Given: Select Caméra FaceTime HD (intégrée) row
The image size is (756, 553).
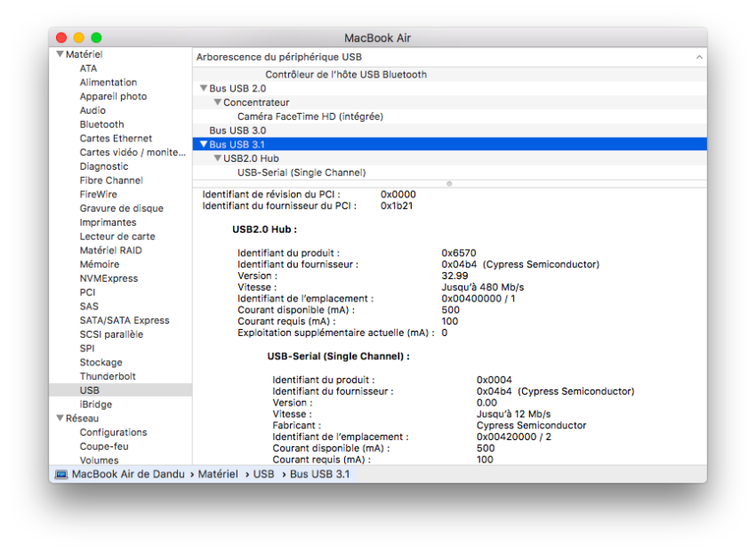Looking at the screenshot, I should pyautogui.click(x=450, y=116).
